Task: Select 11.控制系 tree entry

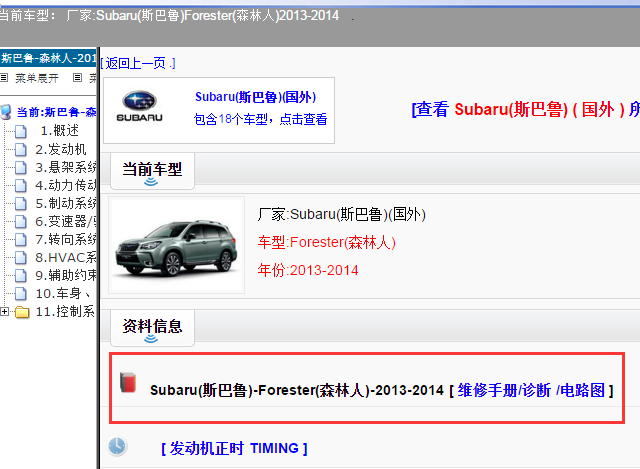Action: click(65, 311)
